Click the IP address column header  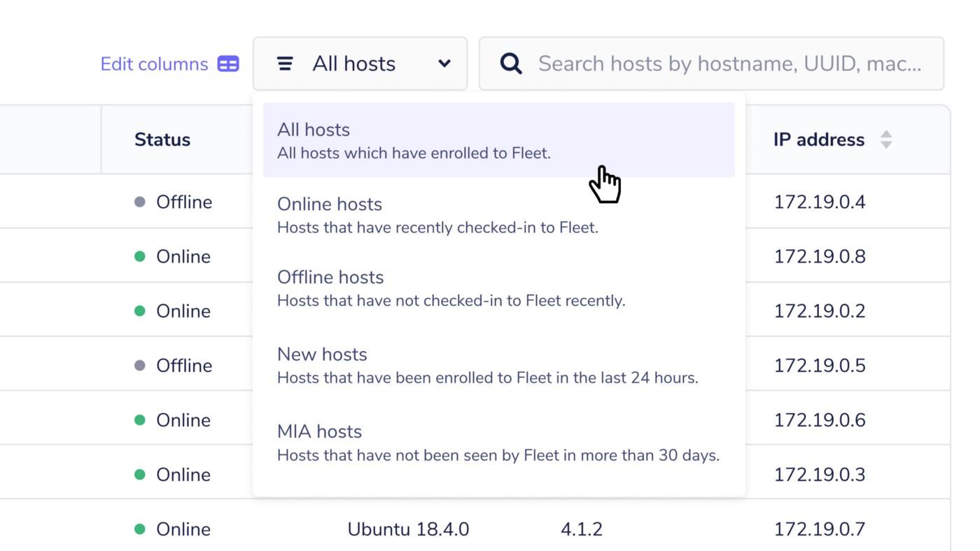click(x=819, y=139)
